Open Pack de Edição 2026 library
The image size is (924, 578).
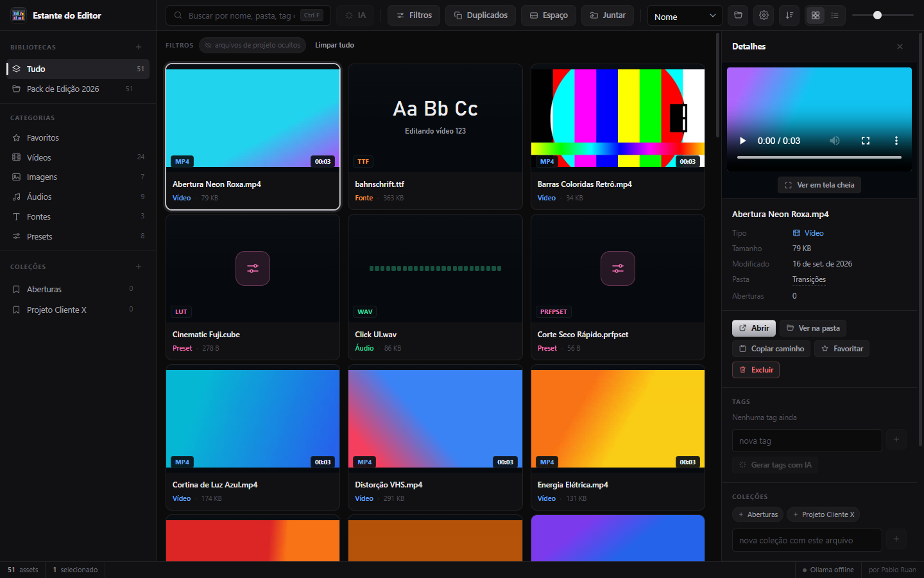[x=78, y=89]
